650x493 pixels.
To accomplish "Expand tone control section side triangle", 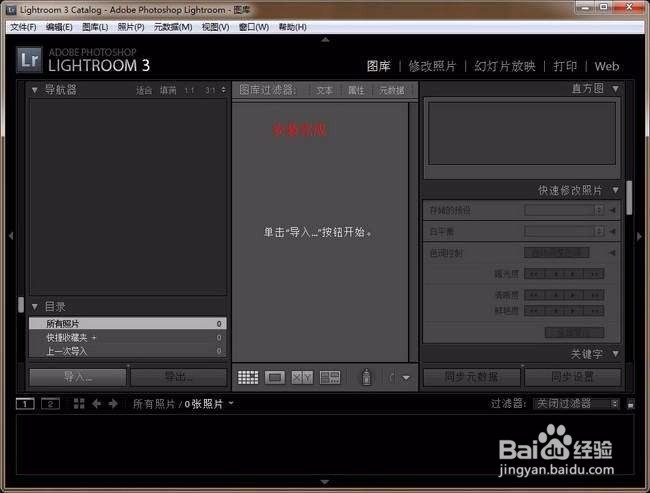I will pos(612,253).
